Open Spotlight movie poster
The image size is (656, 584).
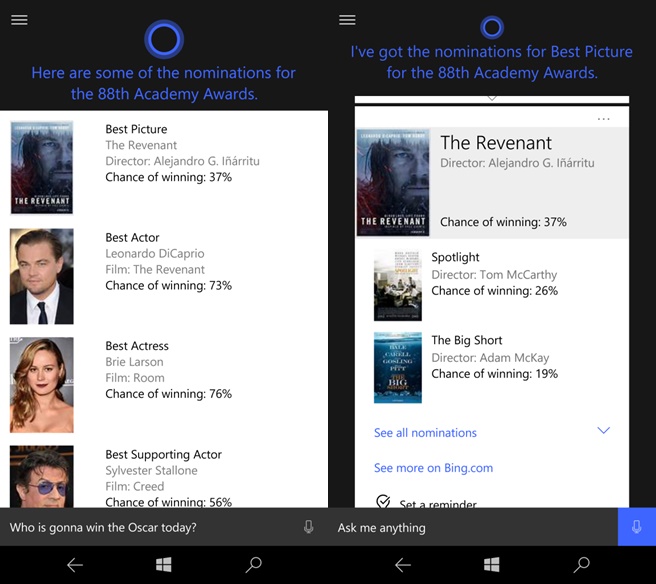(x=398, y=286)
